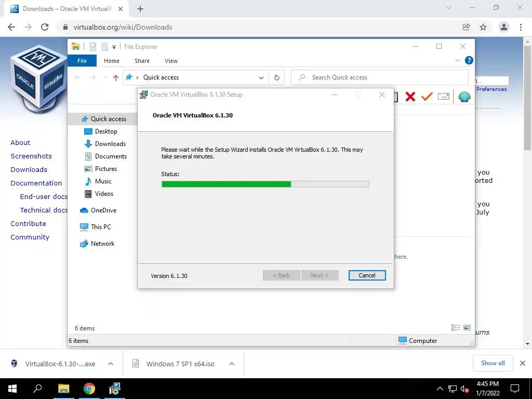This screenshot has width=532, height=399.
Task: Click File Explorer taskbar icon
Action: pyautogui.click(x=63, y=389)
